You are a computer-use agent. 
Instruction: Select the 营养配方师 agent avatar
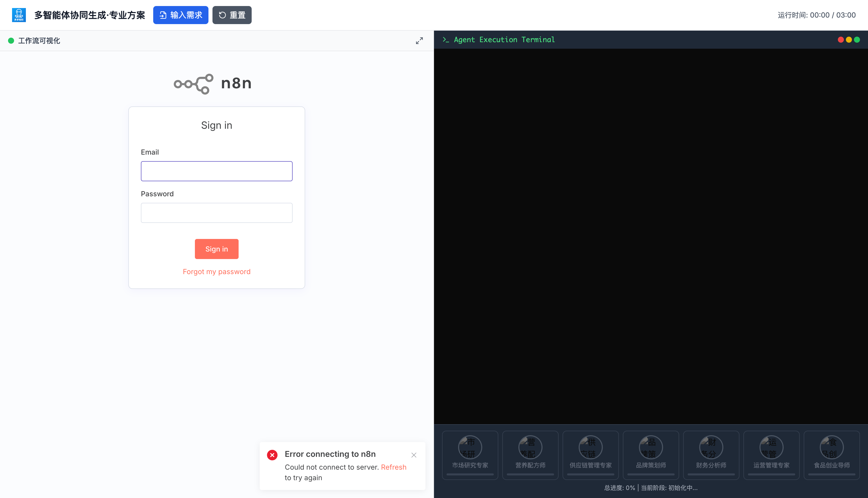(x=530, y=447)
